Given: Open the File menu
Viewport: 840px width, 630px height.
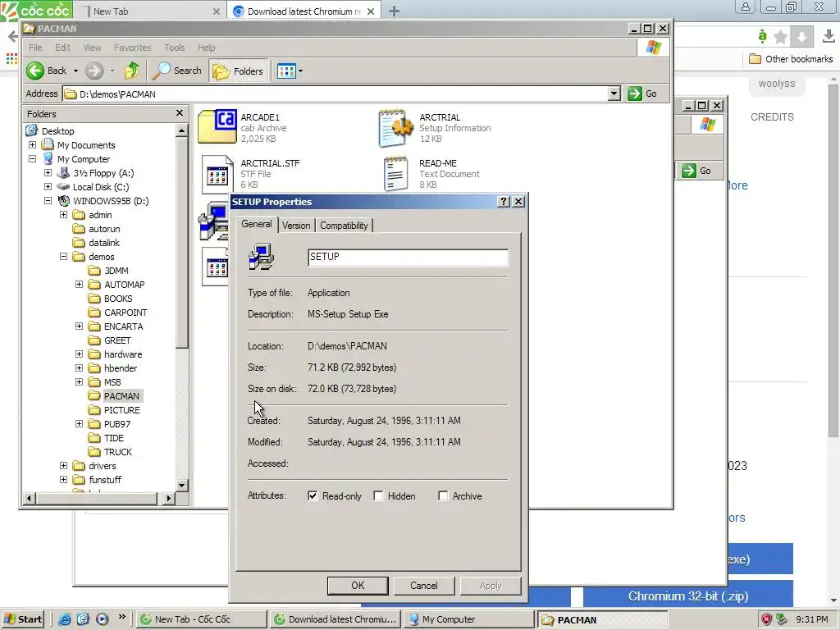Looking at the screenshot, I should click(35, 48).
